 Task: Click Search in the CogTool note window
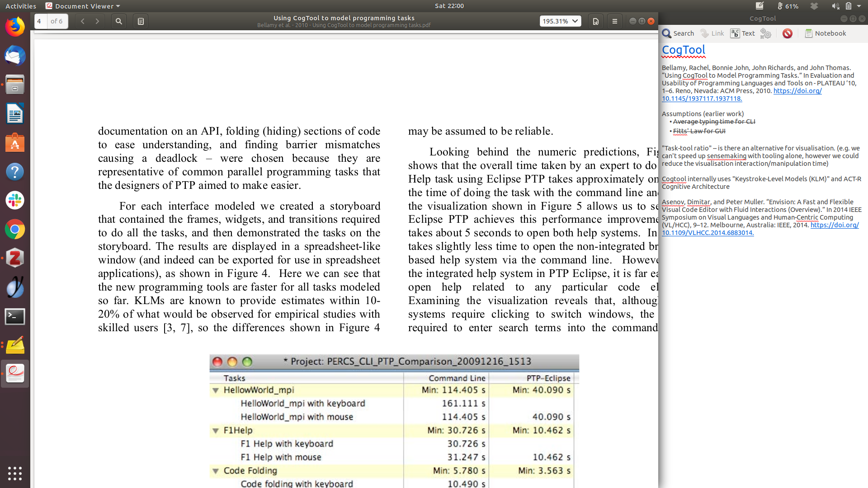coord(678,33)
